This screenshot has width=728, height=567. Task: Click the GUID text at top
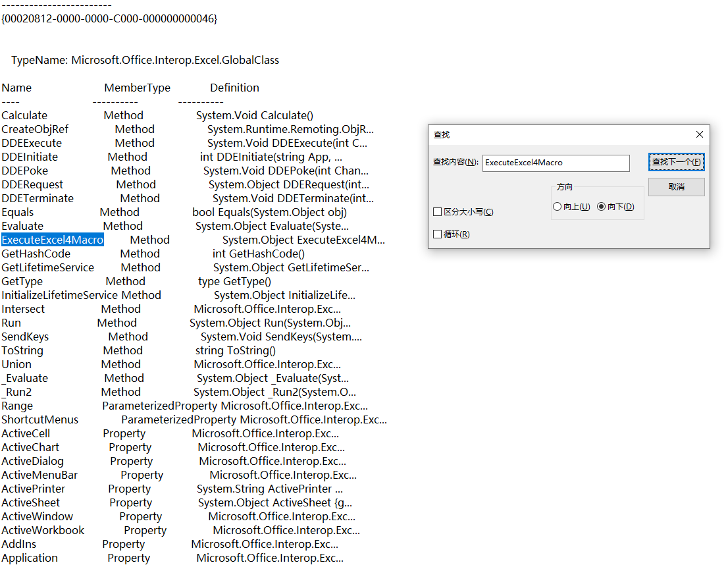coord(109,18)
